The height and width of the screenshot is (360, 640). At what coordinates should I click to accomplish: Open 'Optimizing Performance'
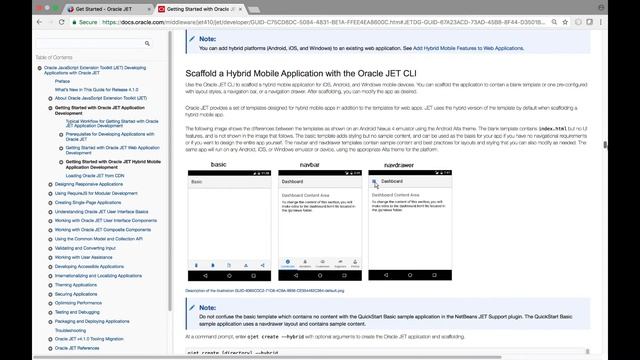click(78, 303)
